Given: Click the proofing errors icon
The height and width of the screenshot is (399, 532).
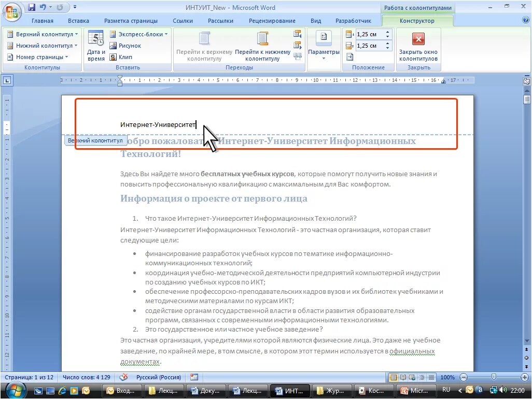Looking at the screenshot, I should (124, 377).
